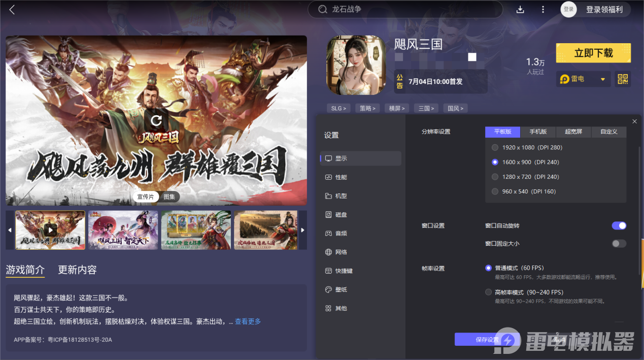This screenshot has height=360, width=644.
Task: Open the QR code download icon
Action: pyautogui.click(x=623, y=79)
